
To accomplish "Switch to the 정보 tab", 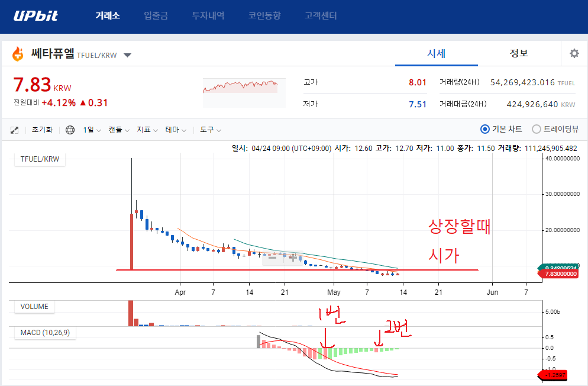I will pyautogui.click(x=519, y=53).
